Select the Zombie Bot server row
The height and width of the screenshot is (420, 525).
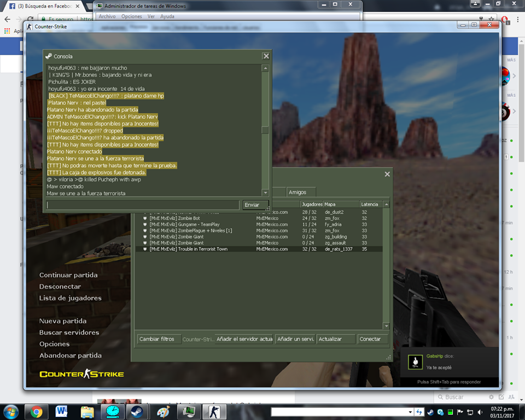point(259,218)
